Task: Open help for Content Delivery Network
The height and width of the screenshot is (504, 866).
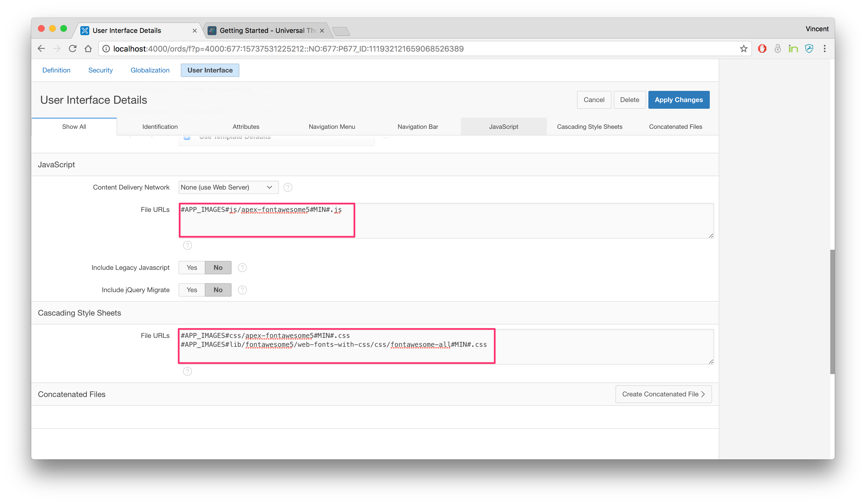Action: [288, 187]
